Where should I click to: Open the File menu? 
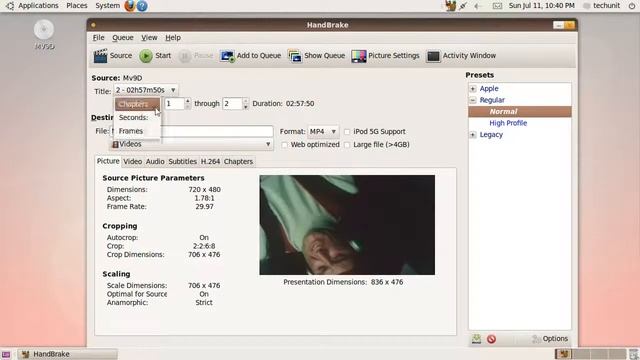(98, 38)
